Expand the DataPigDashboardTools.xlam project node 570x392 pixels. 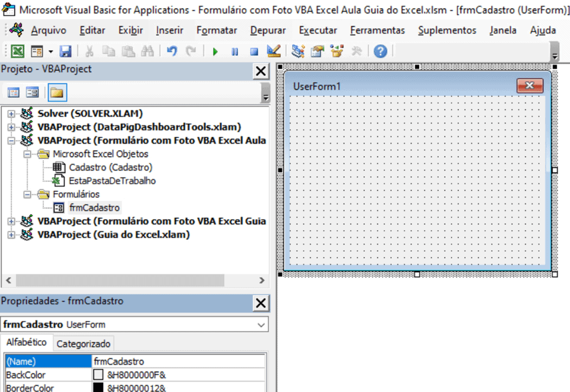pos(12,127)
